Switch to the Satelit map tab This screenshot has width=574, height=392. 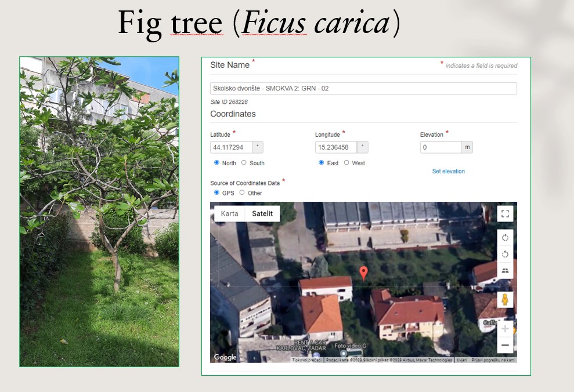(262, 213)
